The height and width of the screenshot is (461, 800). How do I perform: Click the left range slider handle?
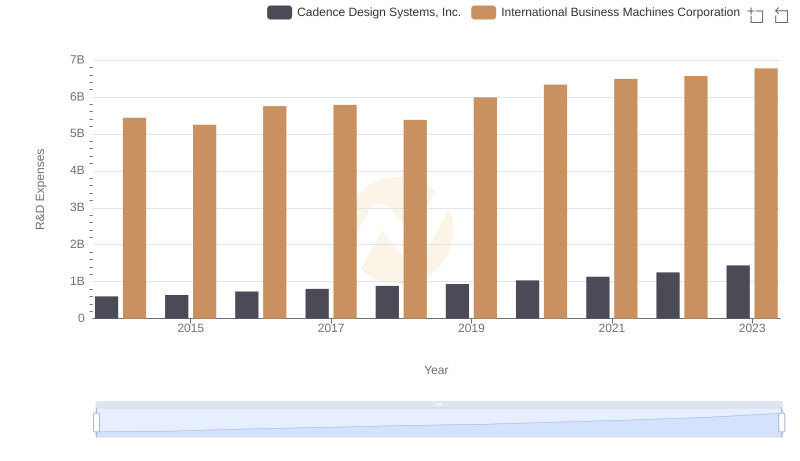pyautogui.click(x=96, y=422)
